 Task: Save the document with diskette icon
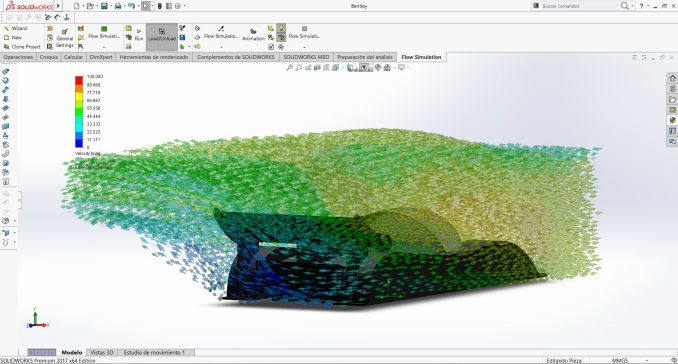[x=104, y=6]
